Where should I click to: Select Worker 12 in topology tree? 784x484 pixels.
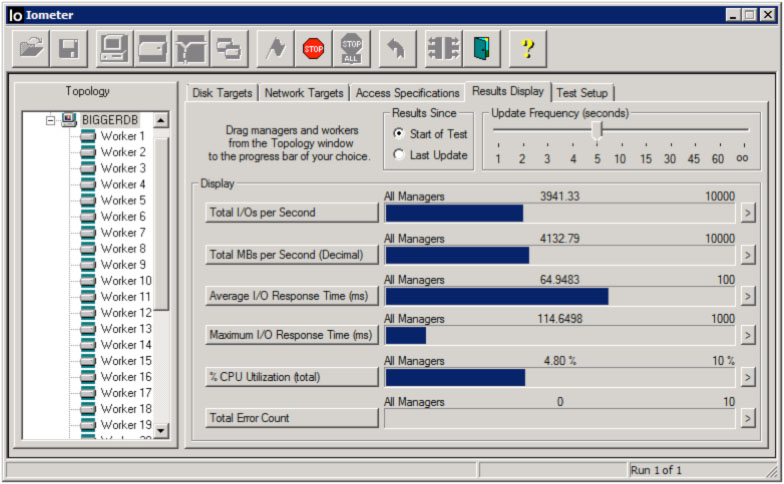pyautogui.click(x=126, y=312)
